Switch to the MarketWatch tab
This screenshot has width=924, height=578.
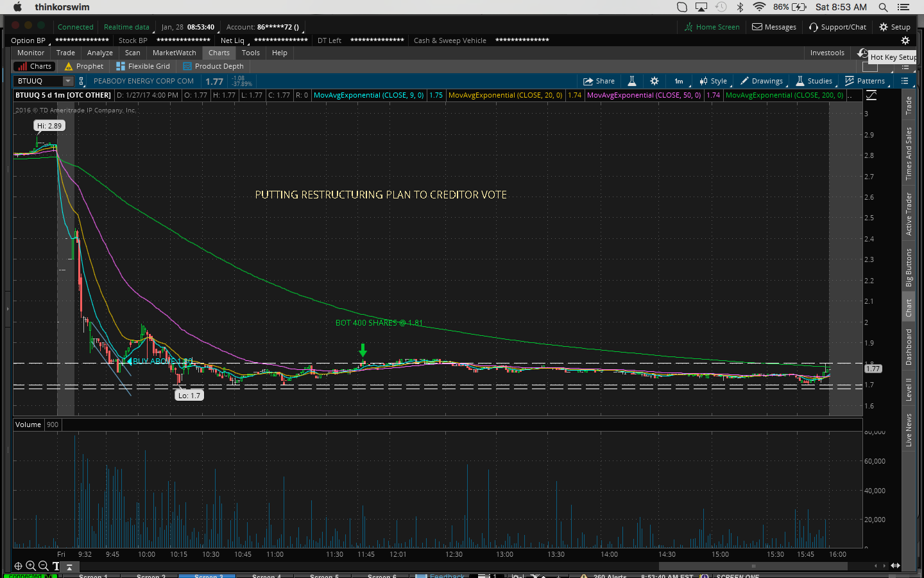(174, 53)
